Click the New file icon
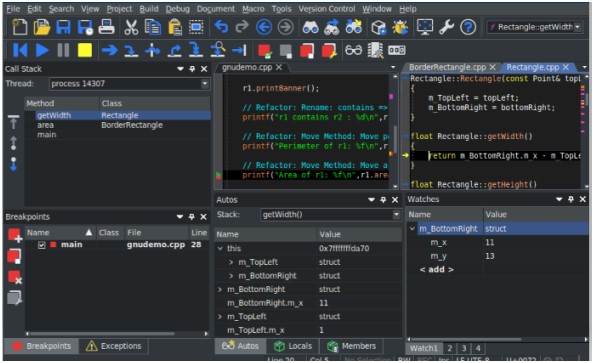Screen dimensions: 593x363 click(x=20, y=27)
